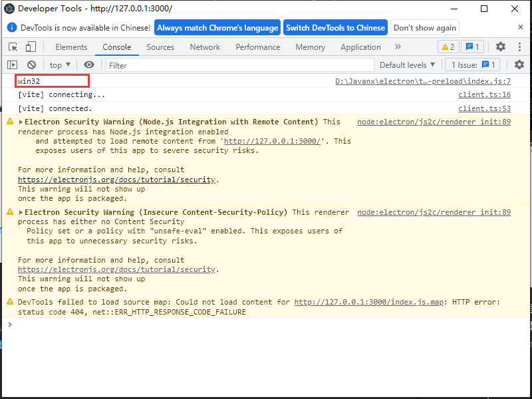The height and width of the screenshot is (399, 532).
Task: Click the "[vite] connecting..." log line
Action: point(61,94)
